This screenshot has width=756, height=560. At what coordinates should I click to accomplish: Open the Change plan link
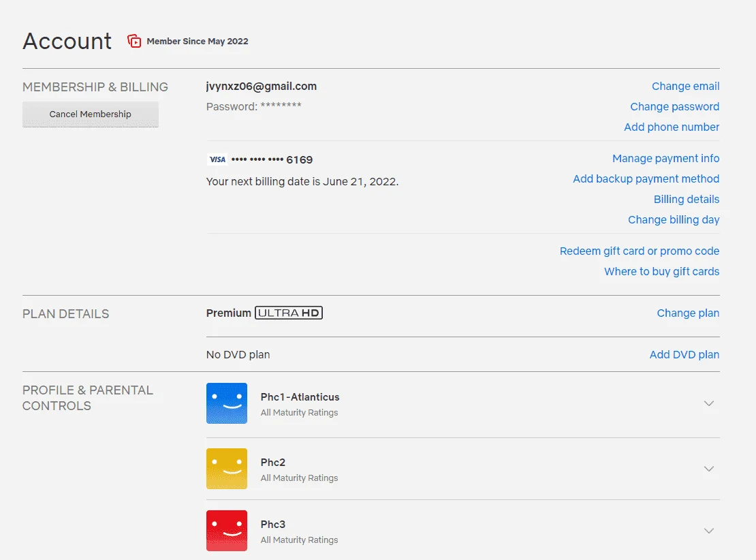687,313
